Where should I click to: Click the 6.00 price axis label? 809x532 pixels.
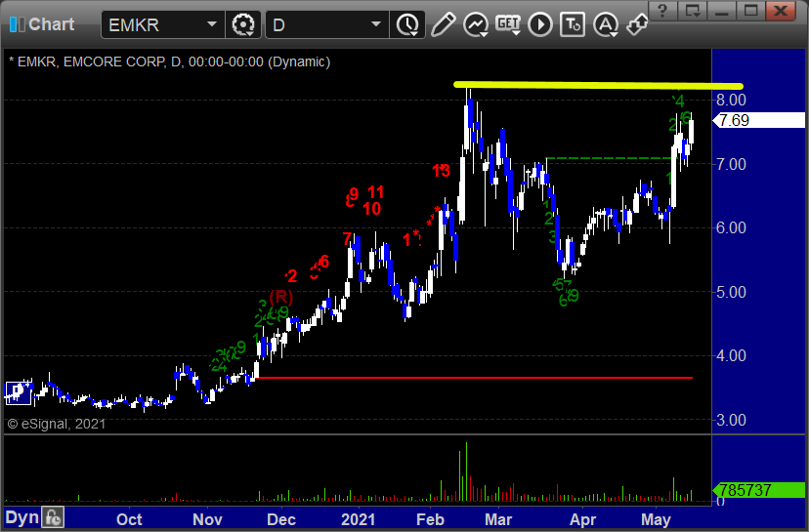coord(731,227)
